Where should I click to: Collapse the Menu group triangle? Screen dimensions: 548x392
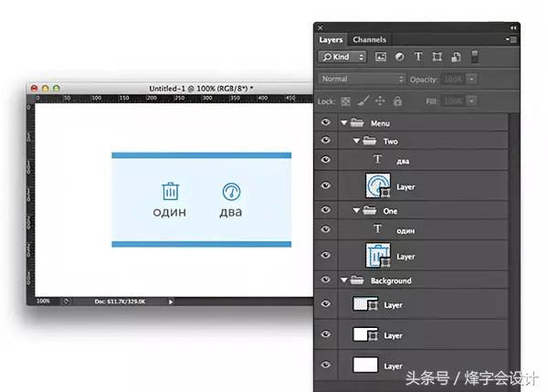tap(344, 122)
